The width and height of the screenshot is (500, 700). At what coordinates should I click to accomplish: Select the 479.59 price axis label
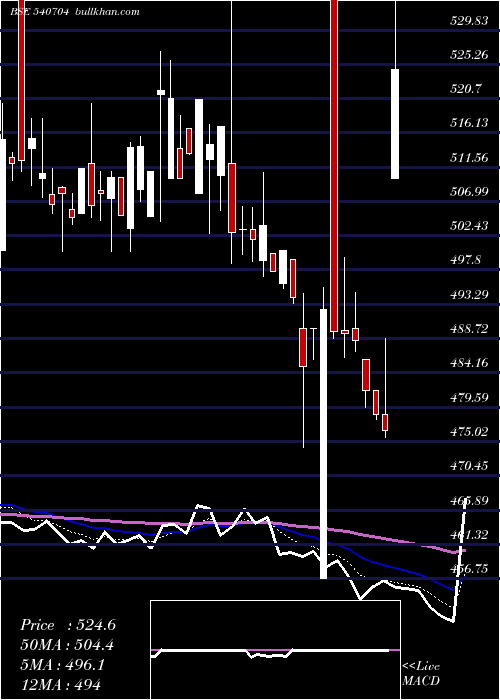(x=469, y=397)
